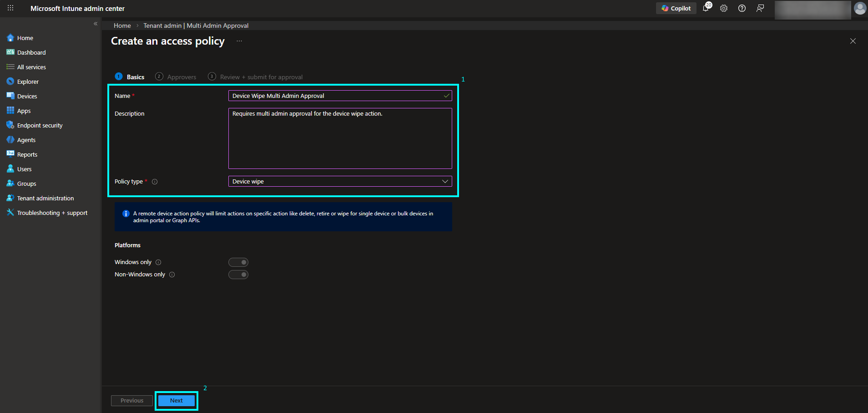The width and height of the screenshot is (868, 413).
Task: Click info icon beside Policy type
Action: (x=155, y=182)
